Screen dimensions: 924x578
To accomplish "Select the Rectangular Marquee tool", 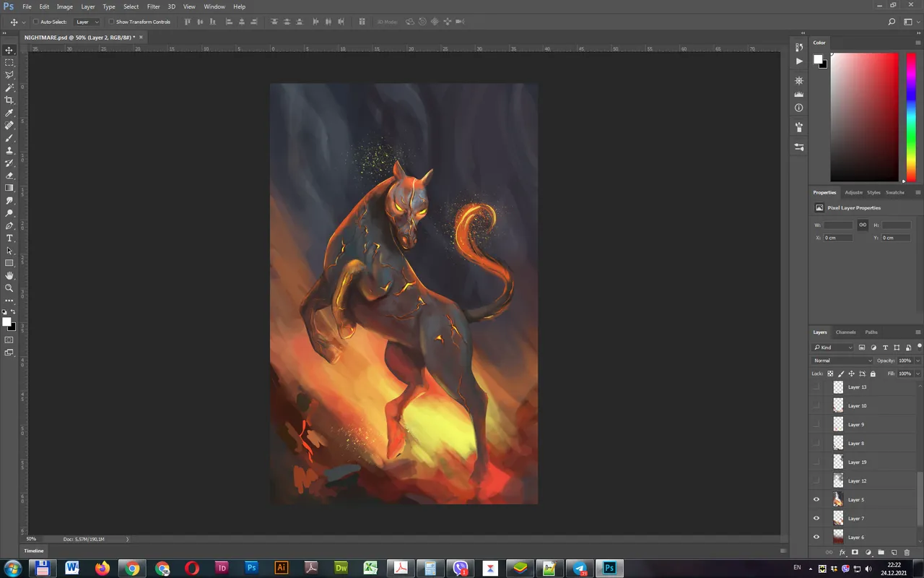I will click(x=9, y=63).
